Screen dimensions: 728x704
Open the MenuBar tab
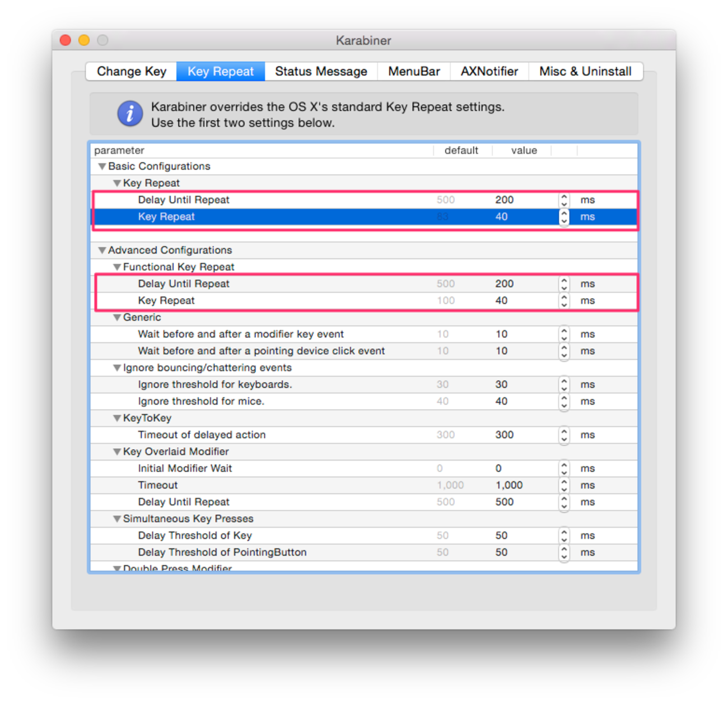[414, 72]
